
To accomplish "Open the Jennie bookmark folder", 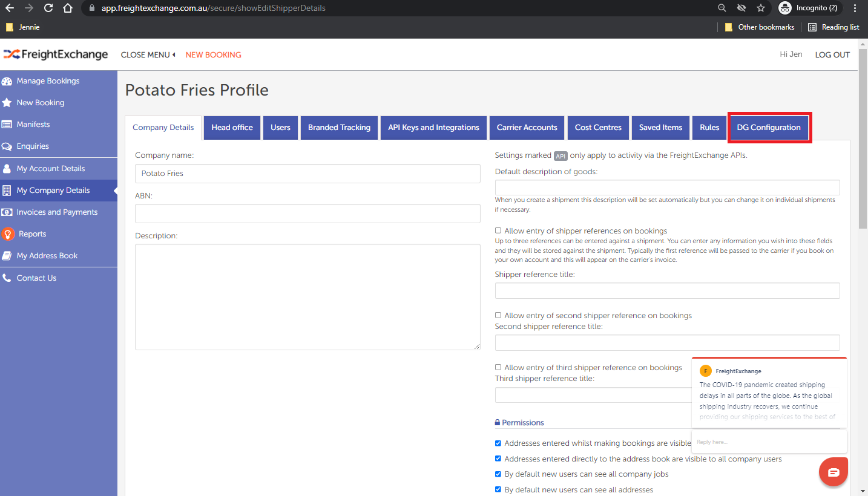I will click(x=23, y=27).
